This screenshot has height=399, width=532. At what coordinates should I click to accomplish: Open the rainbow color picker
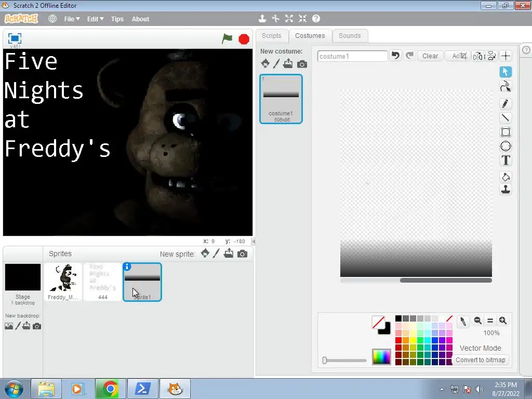click(381, 356)
